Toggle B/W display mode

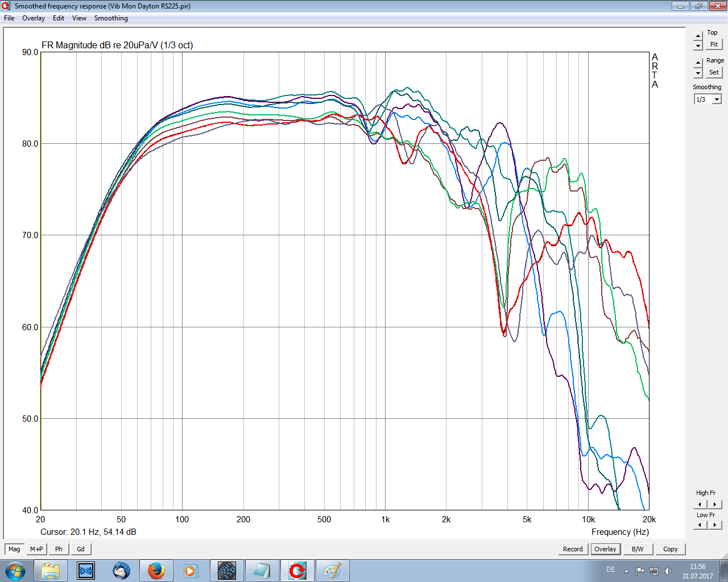pyautogui.click(x=638, y=549)
